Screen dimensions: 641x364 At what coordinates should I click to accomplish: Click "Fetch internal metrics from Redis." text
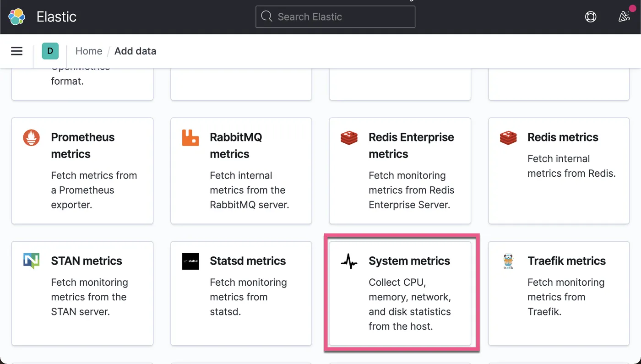[x=571, y=166]
